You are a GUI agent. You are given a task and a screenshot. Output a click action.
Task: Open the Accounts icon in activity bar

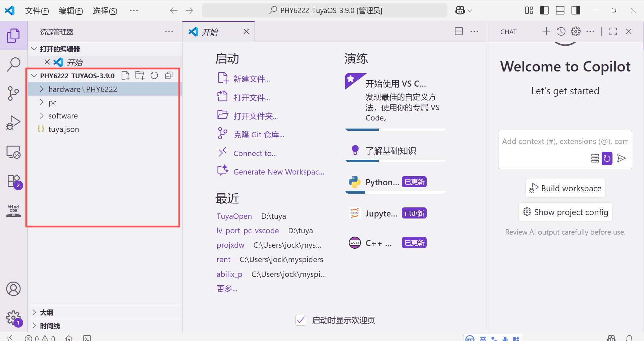point(13,289)
